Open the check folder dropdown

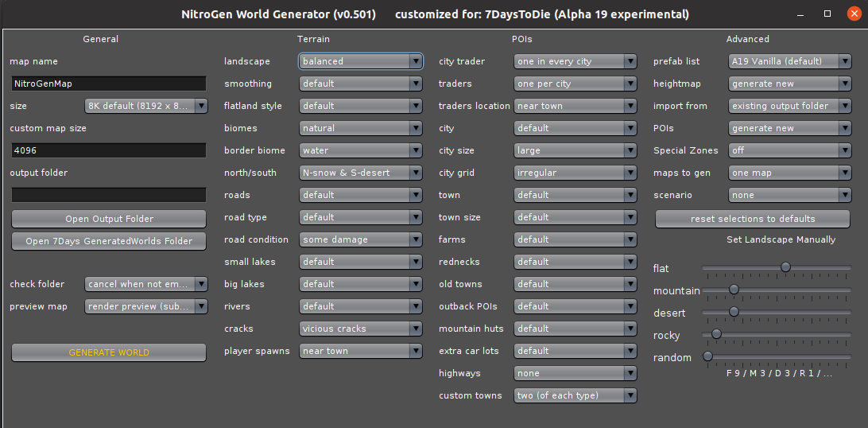point(146,284)
